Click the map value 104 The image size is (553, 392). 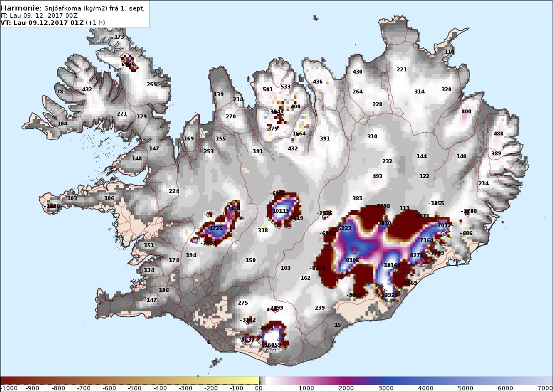point(62,123)
